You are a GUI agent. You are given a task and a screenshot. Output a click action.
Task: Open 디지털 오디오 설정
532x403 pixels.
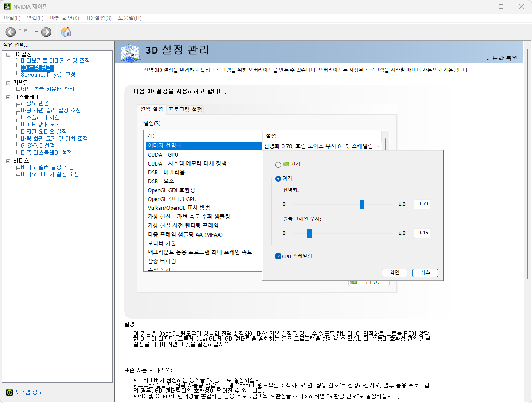pyautogui.click(x=44, y=132)
